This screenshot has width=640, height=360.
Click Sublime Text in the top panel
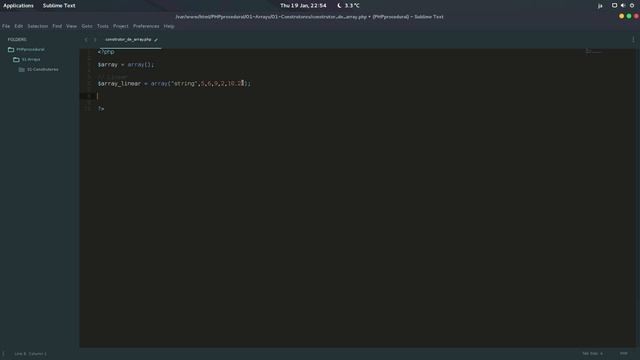[x=59, y=6]
